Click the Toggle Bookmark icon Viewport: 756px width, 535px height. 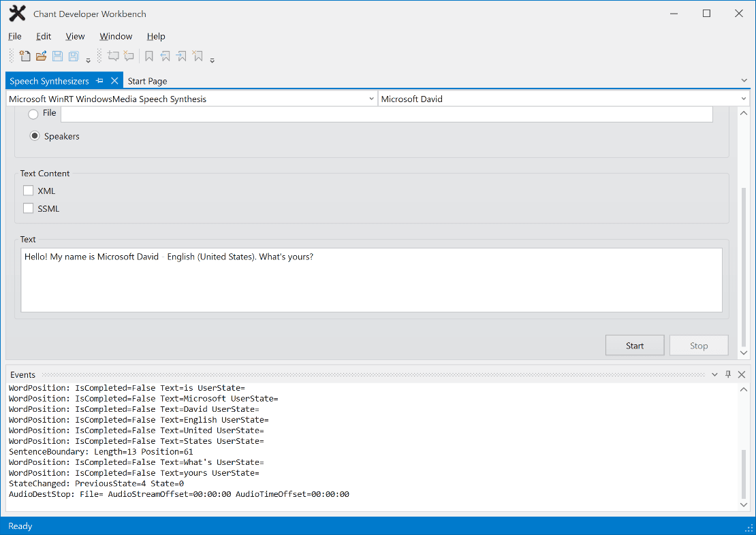149,56
